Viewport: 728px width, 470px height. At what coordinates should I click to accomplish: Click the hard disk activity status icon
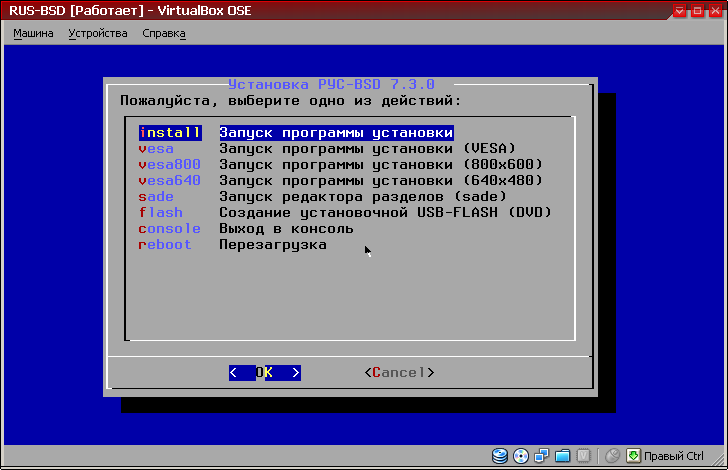500,456
